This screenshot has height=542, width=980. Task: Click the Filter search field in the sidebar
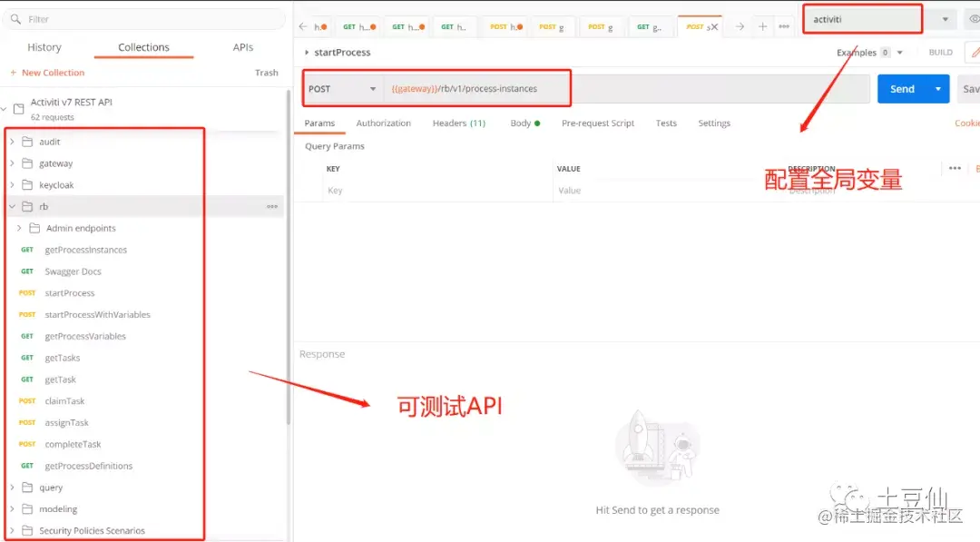[145, 18]
